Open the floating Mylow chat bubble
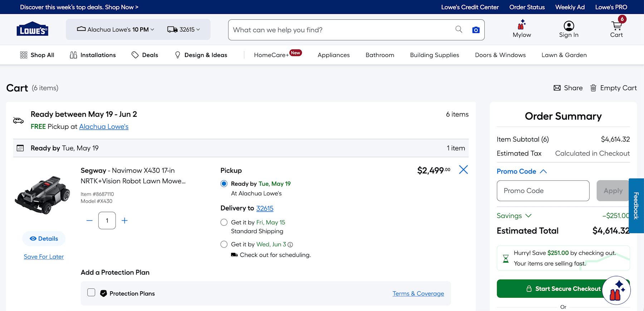This screenshot has height=311, width=644. [x=616, y=290]
